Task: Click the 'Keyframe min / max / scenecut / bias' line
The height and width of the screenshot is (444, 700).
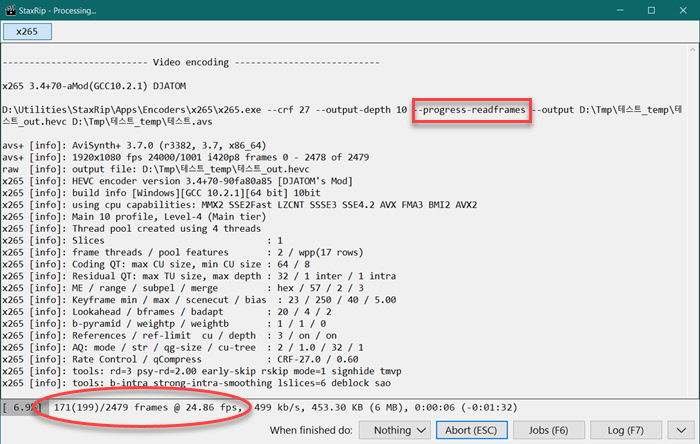Action: pos(199,300)
